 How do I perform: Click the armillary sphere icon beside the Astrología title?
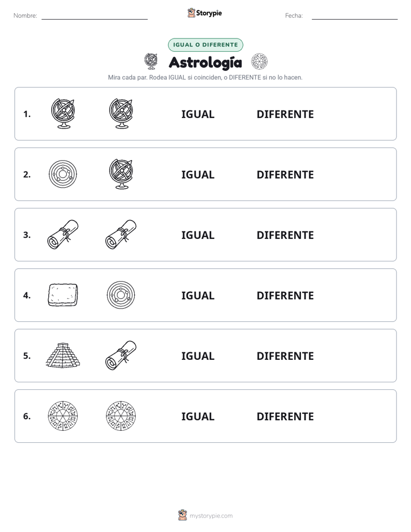[151, 62]
